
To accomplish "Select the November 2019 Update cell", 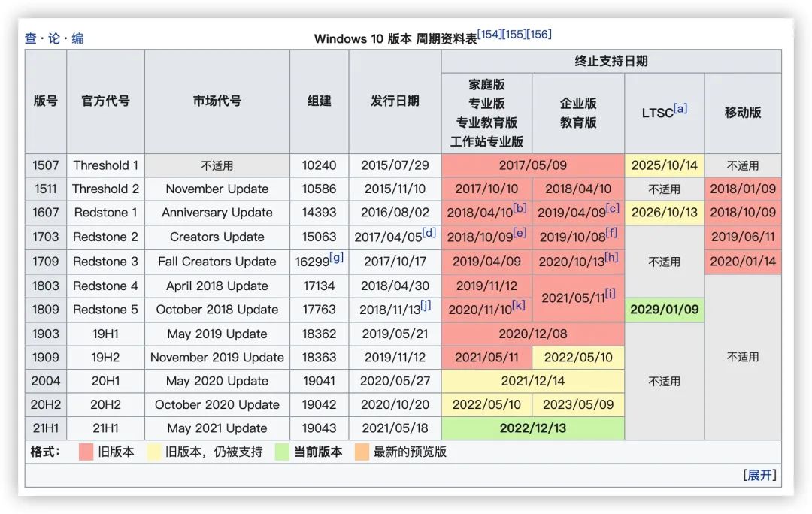I will 217,357.
